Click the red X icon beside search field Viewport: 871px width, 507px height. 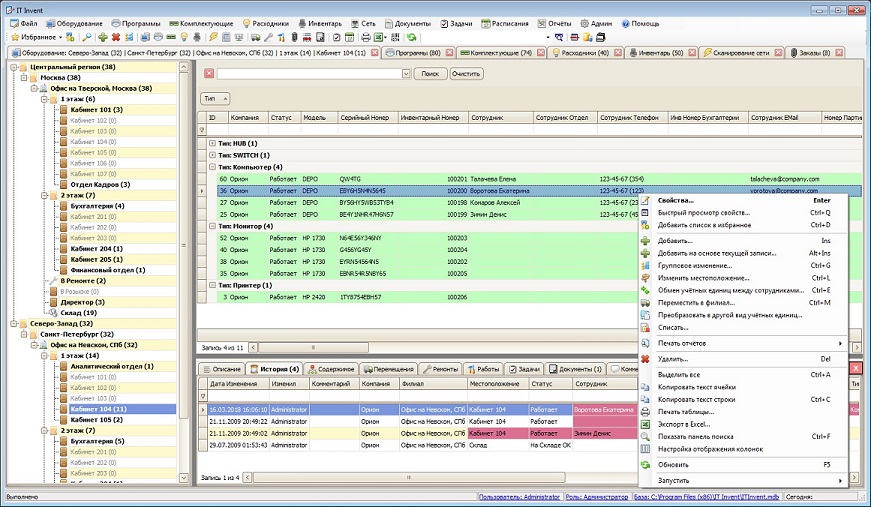209,73
